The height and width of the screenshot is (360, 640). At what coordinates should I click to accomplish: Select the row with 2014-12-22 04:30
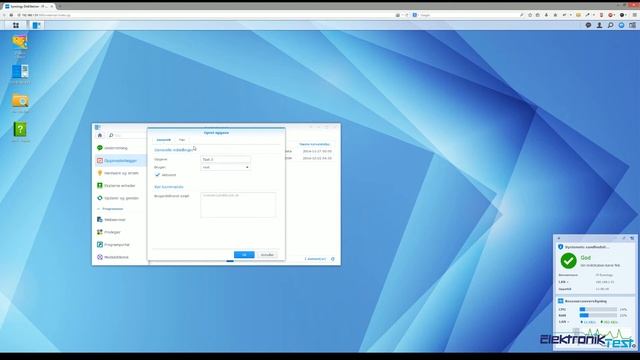[312, 158]
